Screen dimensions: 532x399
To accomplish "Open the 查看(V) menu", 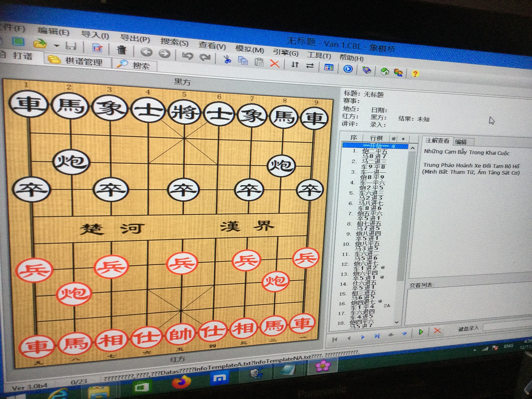I will point(212,45).
